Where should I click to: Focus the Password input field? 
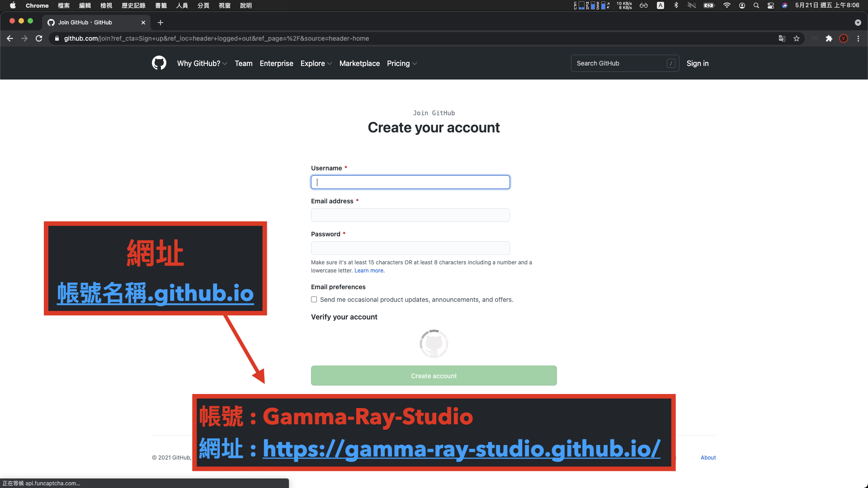pos(410,248)
